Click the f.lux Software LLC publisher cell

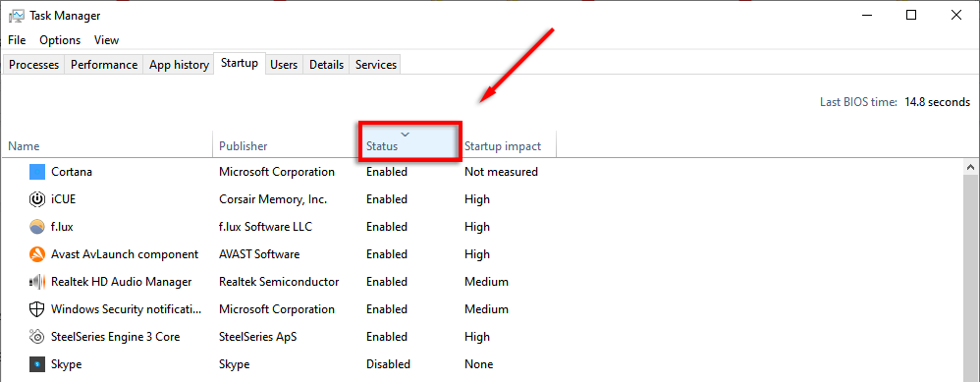pos(265,226)
